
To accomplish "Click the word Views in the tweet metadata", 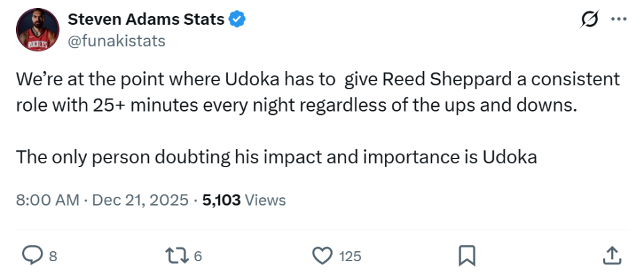I will 266,199.
